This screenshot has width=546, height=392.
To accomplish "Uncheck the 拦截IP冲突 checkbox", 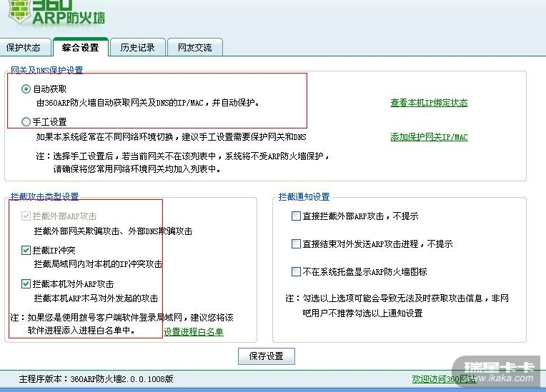I will (x=26, y=250).
